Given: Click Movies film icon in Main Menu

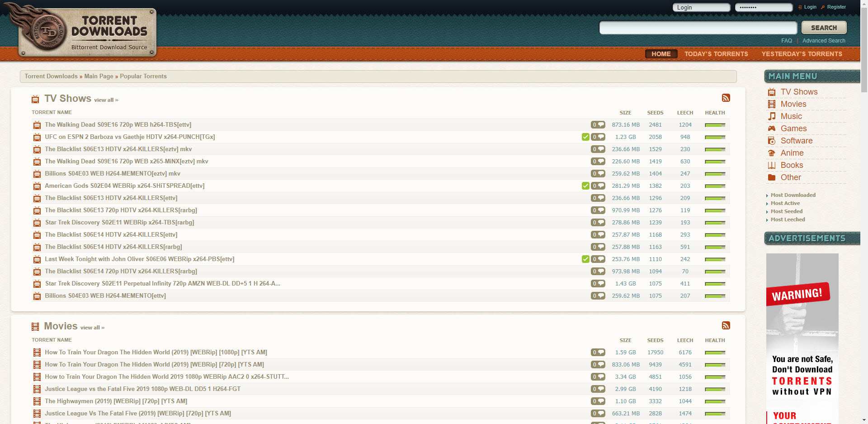Looking at the screenshot, I should (772, 104).
